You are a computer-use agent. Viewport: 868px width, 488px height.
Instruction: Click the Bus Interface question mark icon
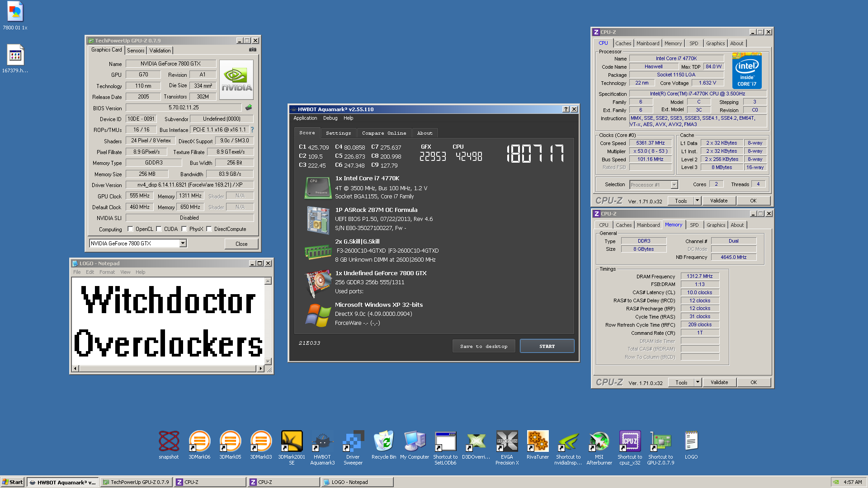tap(252, 130)
